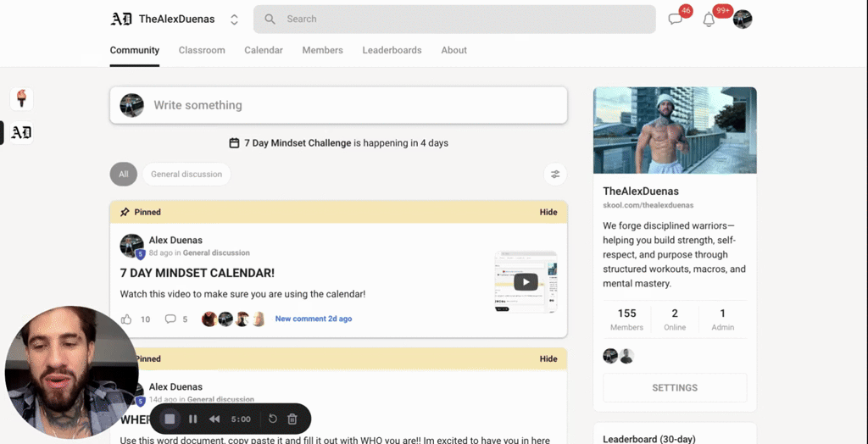
Task: Open comments icon on mindset calendar post
Action: point(170,319)
